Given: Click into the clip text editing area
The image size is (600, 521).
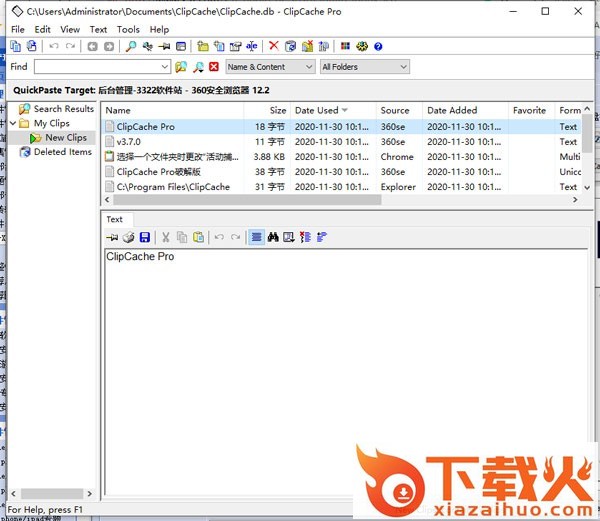Looking at the screenshot, I should coord(346,372).
